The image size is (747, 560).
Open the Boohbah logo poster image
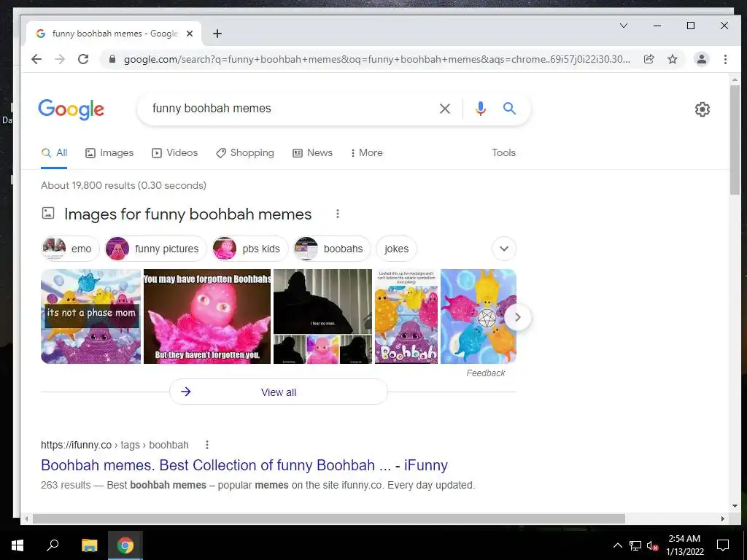coord(406,316)
